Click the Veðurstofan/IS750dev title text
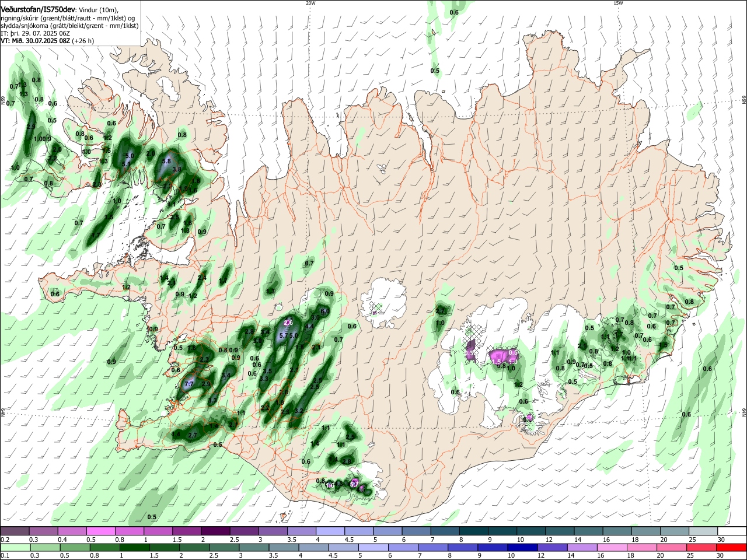This screenshot has width=747, height=560. (38, 9)
